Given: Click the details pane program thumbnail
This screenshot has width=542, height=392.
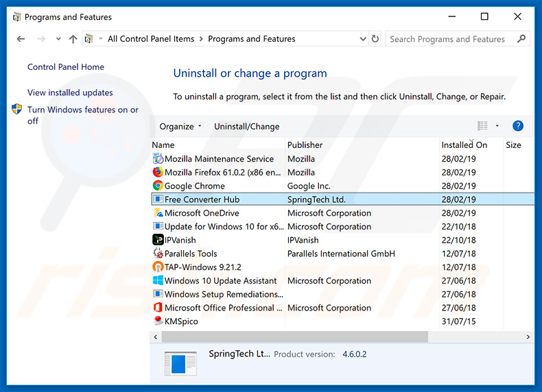Looking at the screenshot, I should [180, 363].
